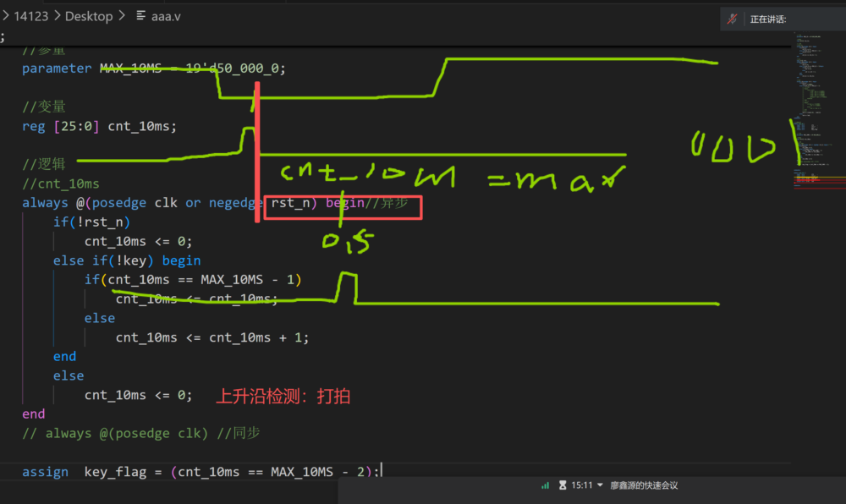Screen dimensions: 846x504
Task: Click rst_n inside the red box
Action: click(295, 203)
